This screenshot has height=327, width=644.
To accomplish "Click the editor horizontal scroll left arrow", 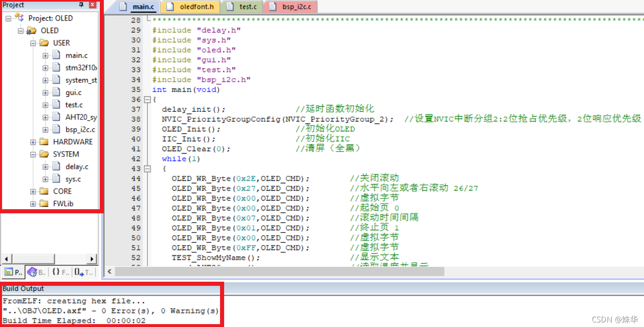I will tap(110, 271).
